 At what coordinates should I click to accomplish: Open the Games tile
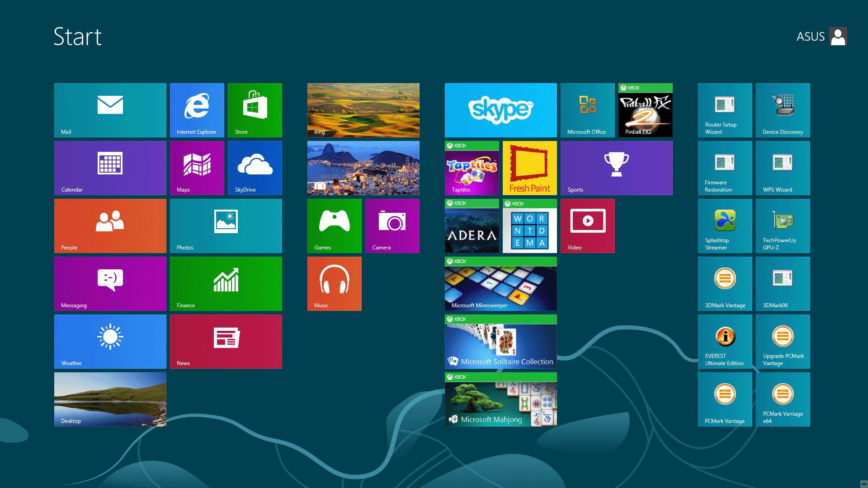click(x=335, y=226)
